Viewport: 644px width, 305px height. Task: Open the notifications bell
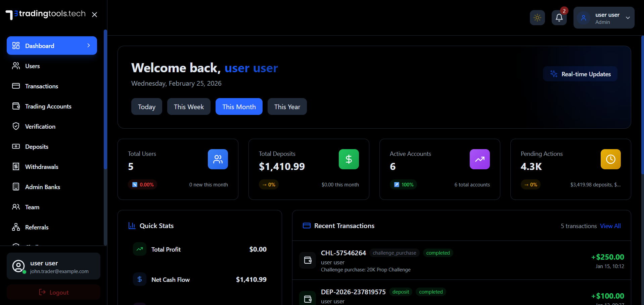(x=559, y=17)
